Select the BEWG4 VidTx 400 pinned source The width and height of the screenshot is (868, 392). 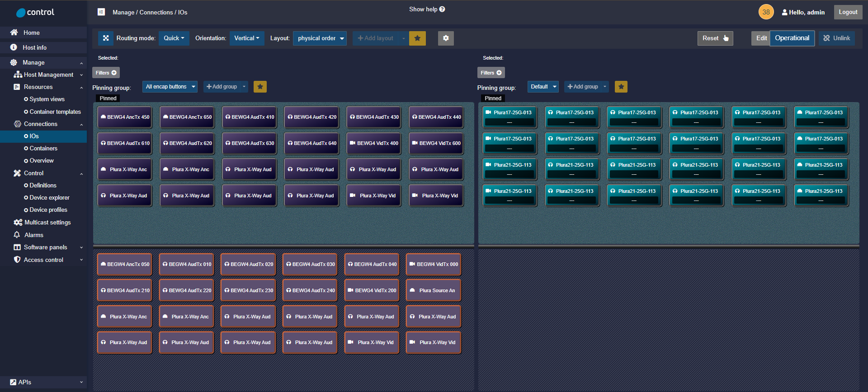pos(374,143)
